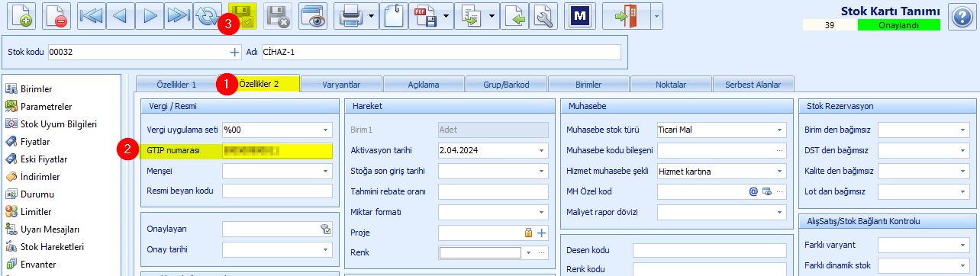980x276 pixels.
Task: Open the exit button dropdown arrow
Action: (x=656, y=16)
